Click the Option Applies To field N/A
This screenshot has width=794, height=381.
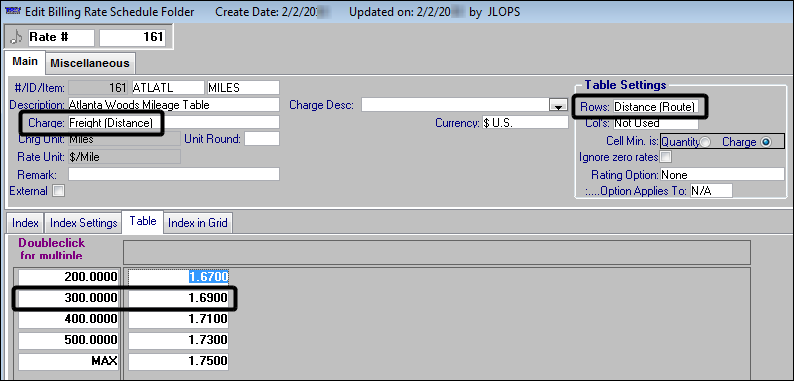click(711, 191)
